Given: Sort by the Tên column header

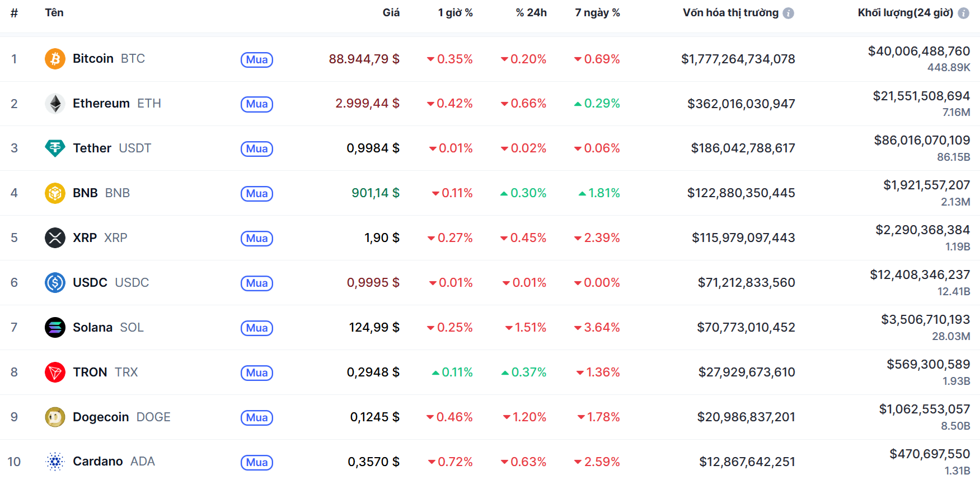Looking at the screenshot, I should [x=54, y=13].
